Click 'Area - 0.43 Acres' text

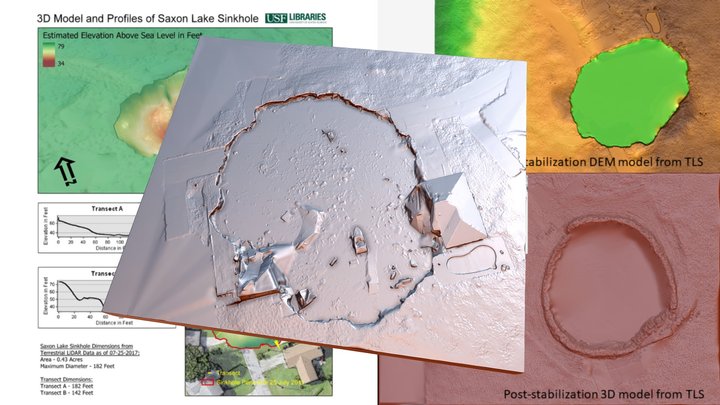[x=62, y=360]
